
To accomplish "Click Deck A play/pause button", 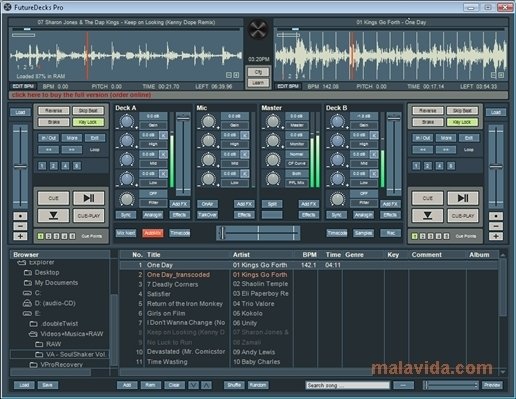I will click(88, 198).
